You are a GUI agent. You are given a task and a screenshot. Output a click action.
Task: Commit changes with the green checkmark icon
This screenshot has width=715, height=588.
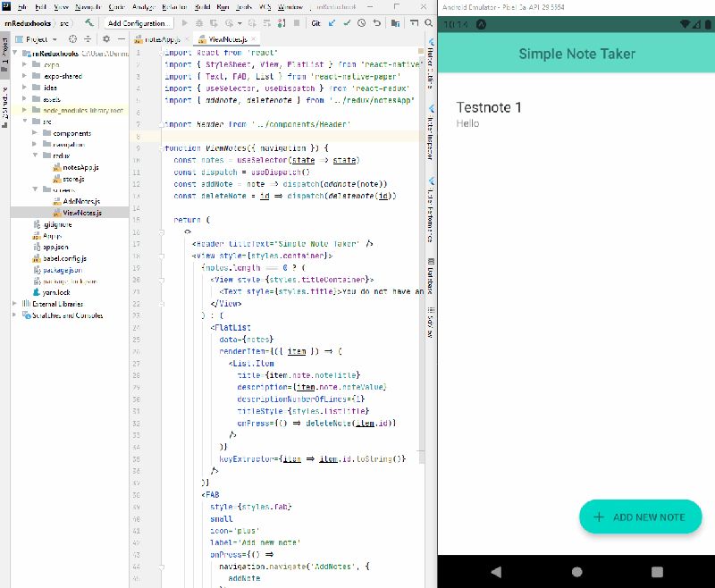346,22
